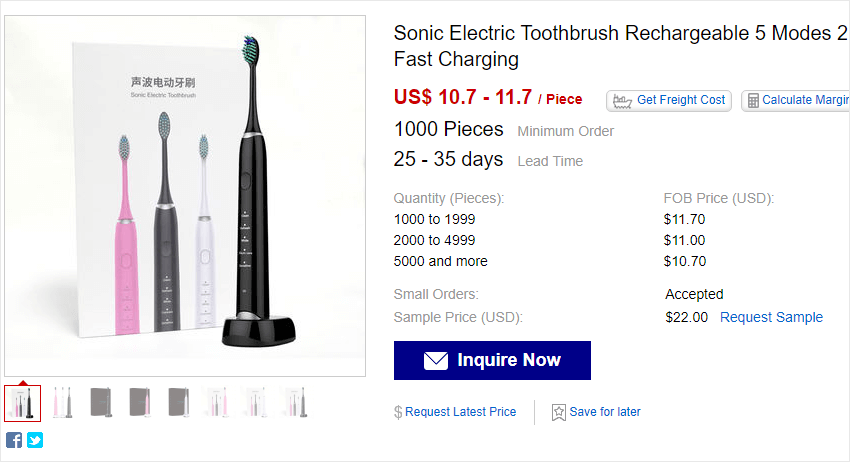The image size is (850, 462).
Task: Click the dollar icon beside Request Latest Price
Action: tap(398, 412)
